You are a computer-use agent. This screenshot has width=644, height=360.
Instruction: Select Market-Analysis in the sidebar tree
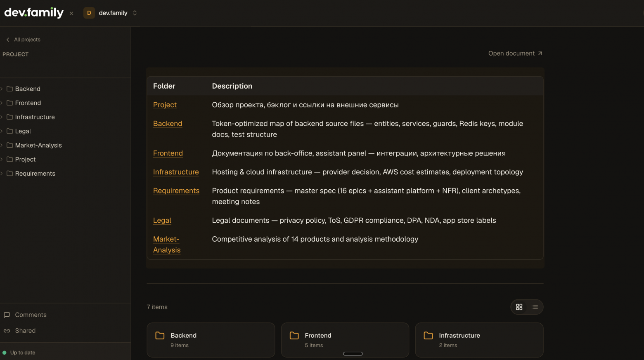(x=38, y=146)
